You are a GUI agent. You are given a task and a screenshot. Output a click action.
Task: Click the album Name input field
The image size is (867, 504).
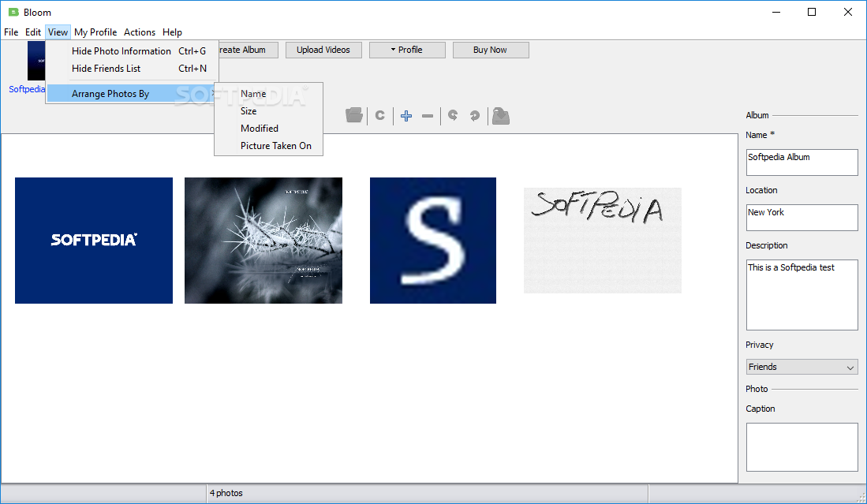click(x=802, y=162)
